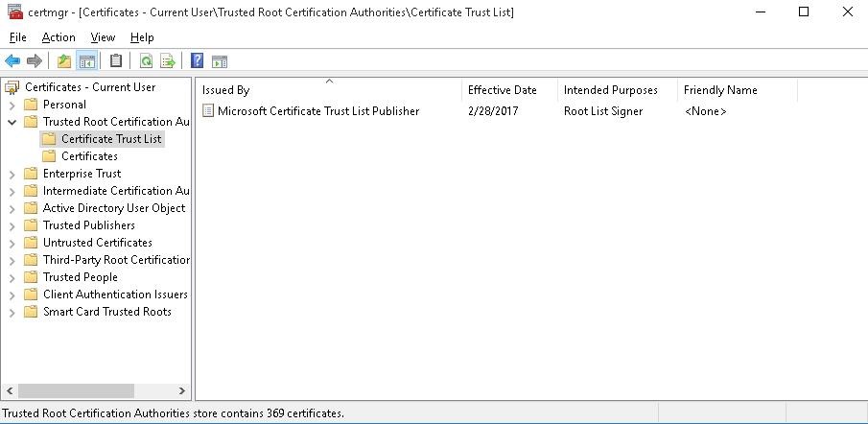Collapse the Trusted Root Certification Authorities node
The image size is (868, 424).
12,122
